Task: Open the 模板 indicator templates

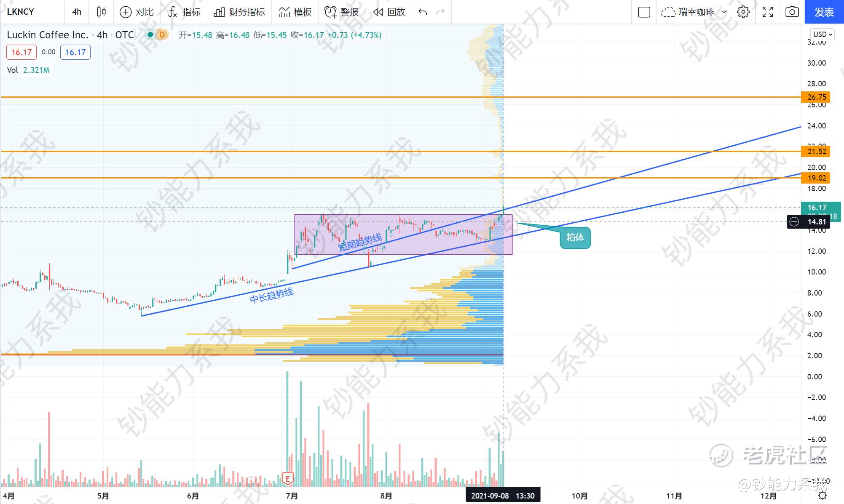Action: click(x=295, y=12)
